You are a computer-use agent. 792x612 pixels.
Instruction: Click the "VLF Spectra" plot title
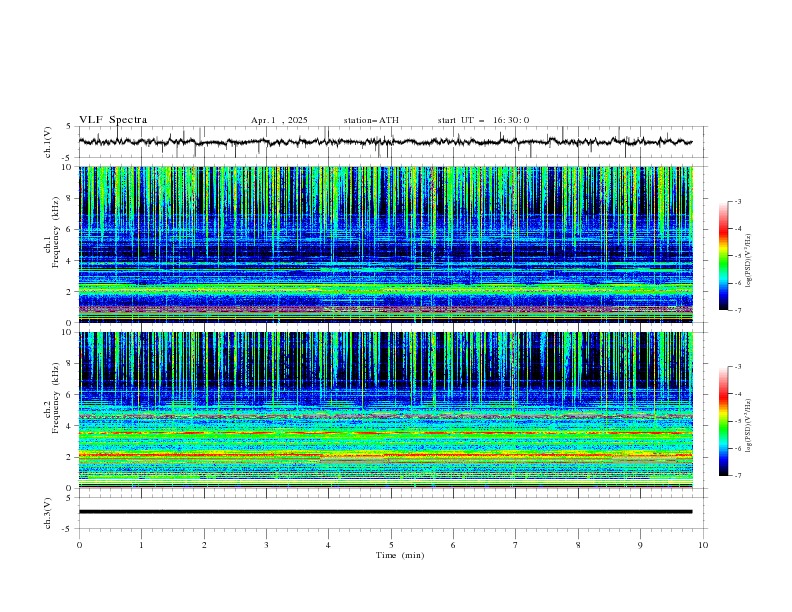[113, 120]
